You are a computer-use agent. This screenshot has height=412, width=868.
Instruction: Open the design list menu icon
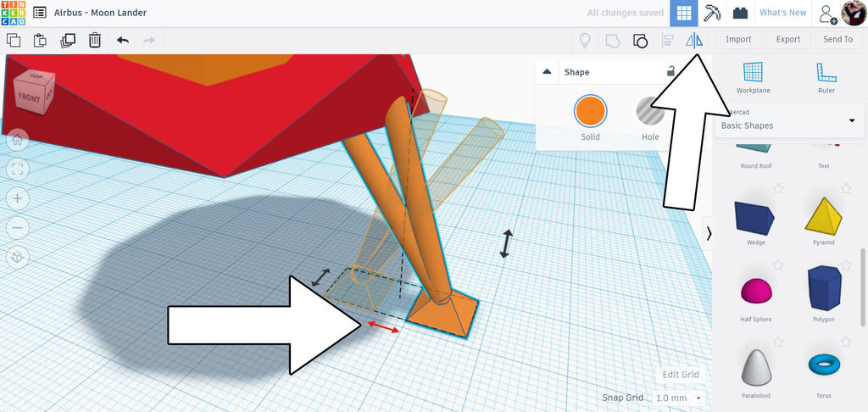[40, 12]
